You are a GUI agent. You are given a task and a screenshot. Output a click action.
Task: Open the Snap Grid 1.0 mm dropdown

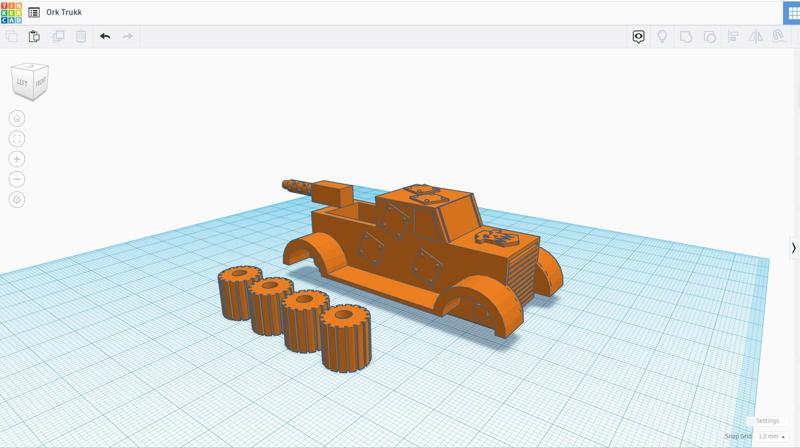click(771, 436)
